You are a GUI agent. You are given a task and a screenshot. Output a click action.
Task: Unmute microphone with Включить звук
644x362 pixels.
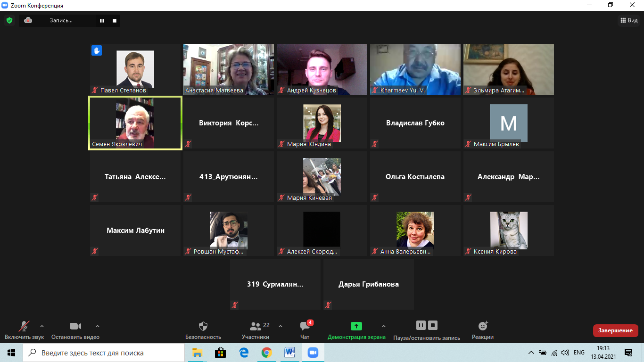[x=24, y=330]
